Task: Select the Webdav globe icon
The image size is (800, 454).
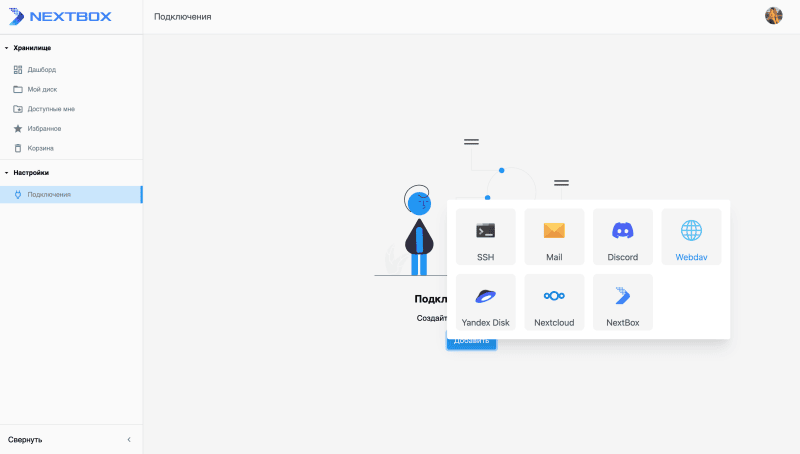Action: coord(691,231)
